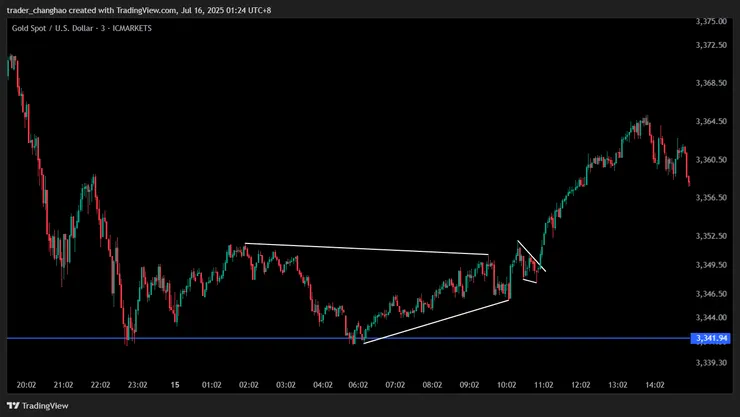Image resolution: width=740 pixels, height=417 pixels.
Task: Click the 23:02 time axis label
Action: click(x=137, y=385)
